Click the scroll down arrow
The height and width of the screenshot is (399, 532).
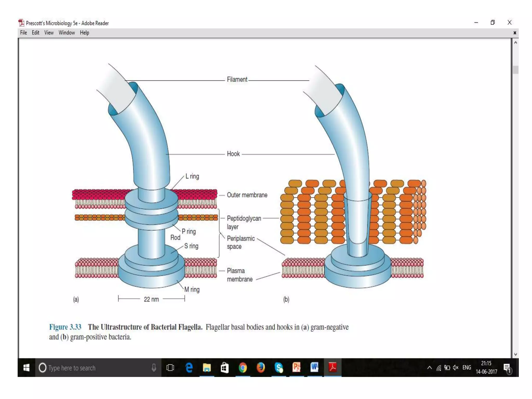pos(516,354)
